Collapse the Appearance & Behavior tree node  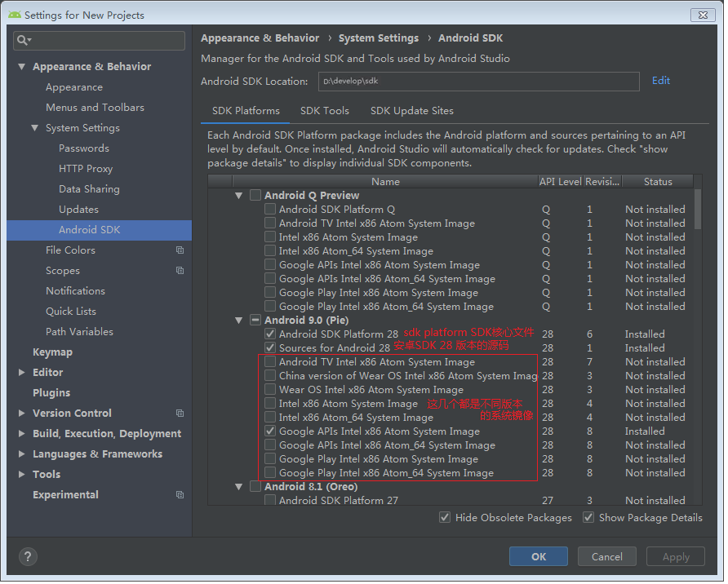22,67
